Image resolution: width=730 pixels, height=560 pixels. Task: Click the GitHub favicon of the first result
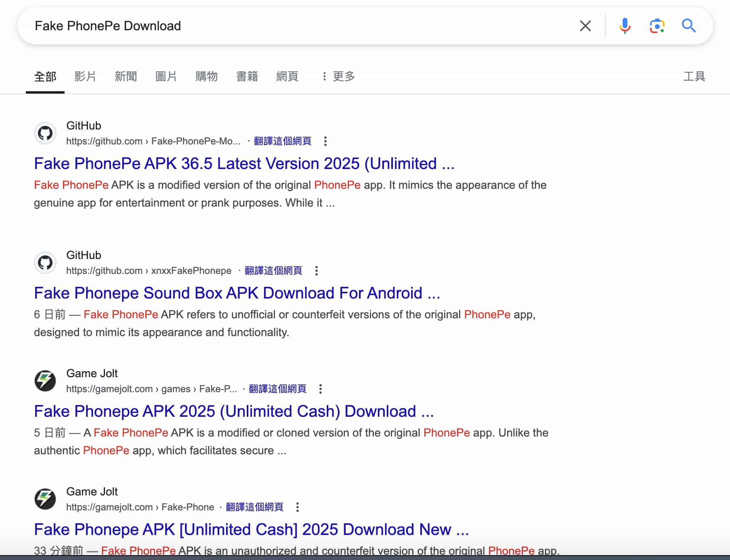[45, 133]
